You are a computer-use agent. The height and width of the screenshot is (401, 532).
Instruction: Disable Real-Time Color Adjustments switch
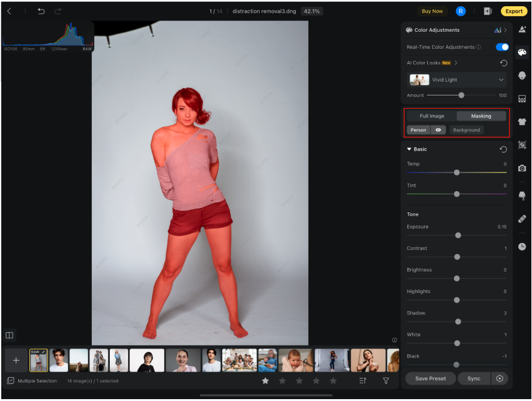[x=502, y=47]
